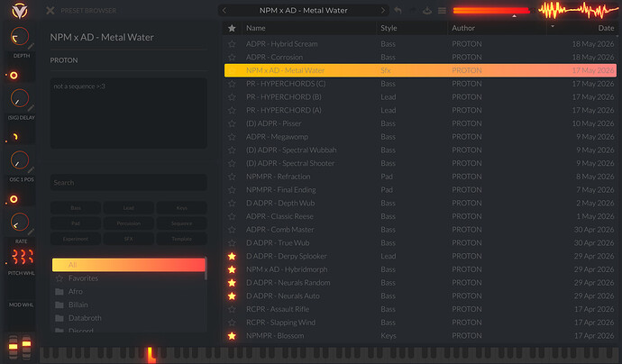Sort presets by favorites star column
This screenshot has width=622, height=364.
[232, 28]
